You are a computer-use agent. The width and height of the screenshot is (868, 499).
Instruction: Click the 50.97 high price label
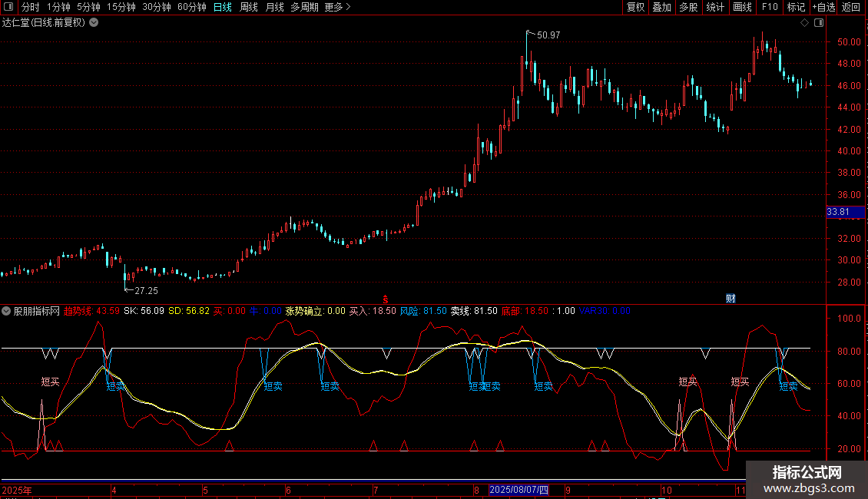point(548,35)
